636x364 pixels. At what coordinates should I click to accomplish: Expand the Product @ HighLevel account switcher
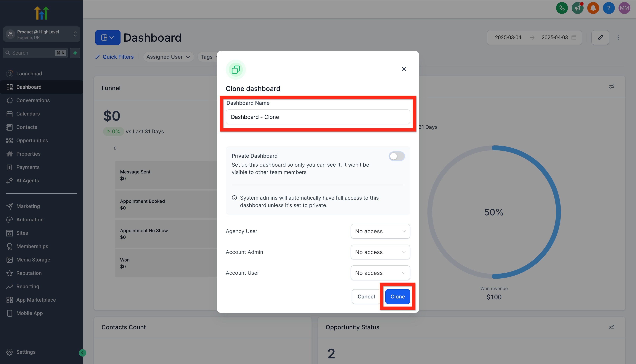tap(41, 34)
